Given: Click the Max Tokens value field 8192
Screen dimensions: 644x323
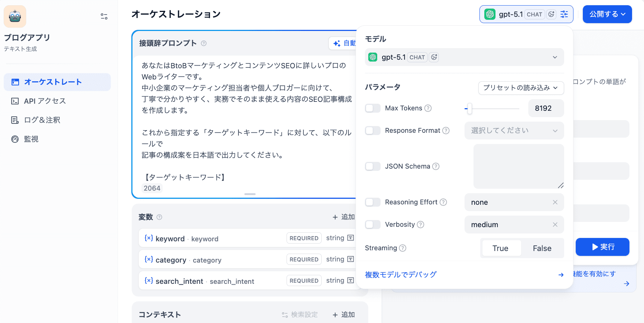Looking at the screenshot, I should tap(546, 108).
